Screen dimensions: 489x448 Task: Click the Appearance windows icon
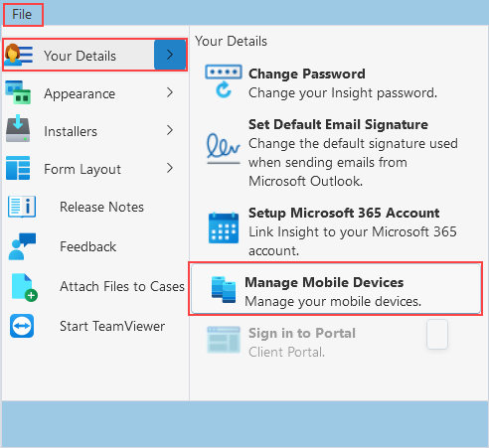pos(18,92)
